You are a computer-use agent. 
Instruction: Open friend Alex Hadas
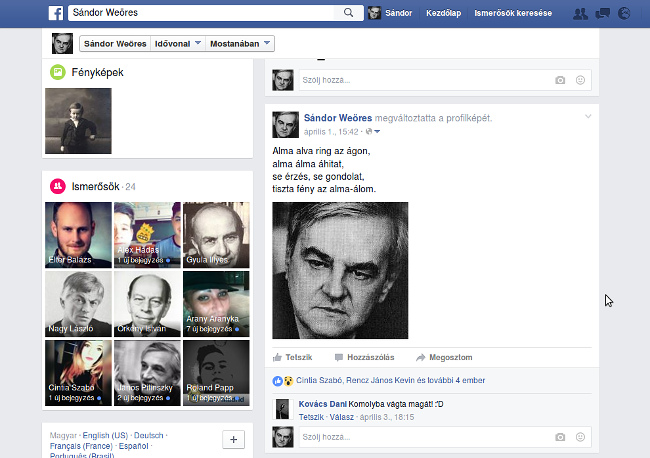pos(147,235)
